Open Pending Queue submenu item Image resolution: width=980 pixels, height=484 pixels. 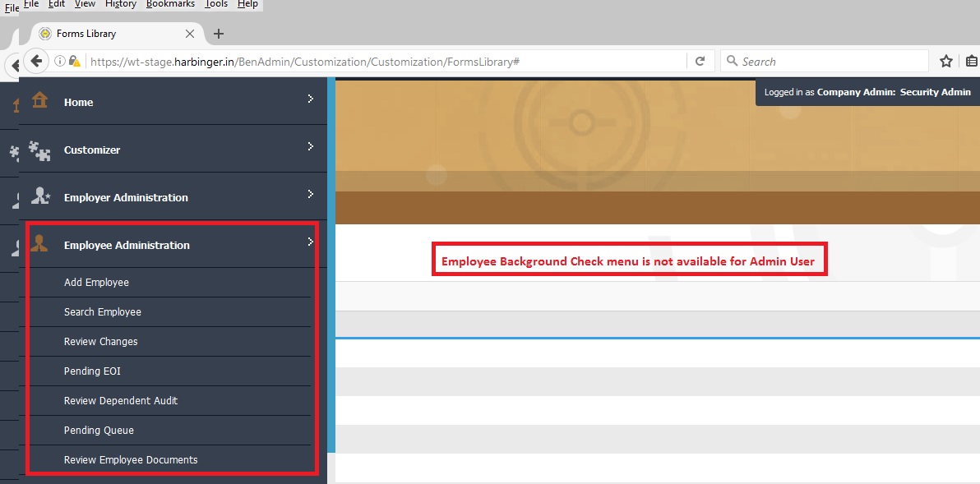point(99,431)
